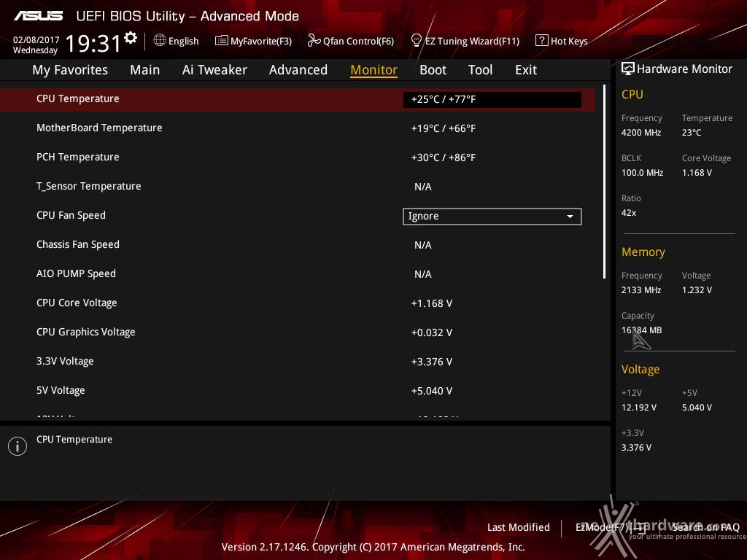
Task: Click the 19:31 clock display
Action: pos(93,43)
